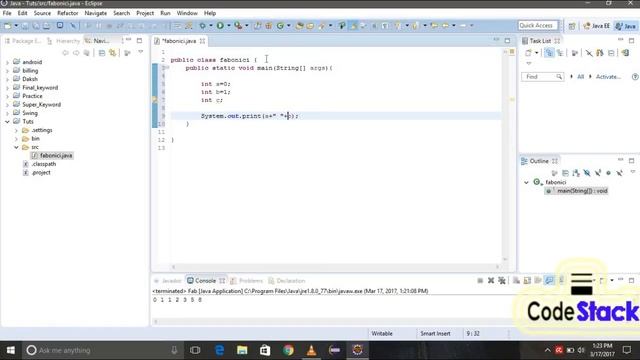Switch to Java EE perspective
Screen dimensions: 640x360
click(x=596, y=26)
